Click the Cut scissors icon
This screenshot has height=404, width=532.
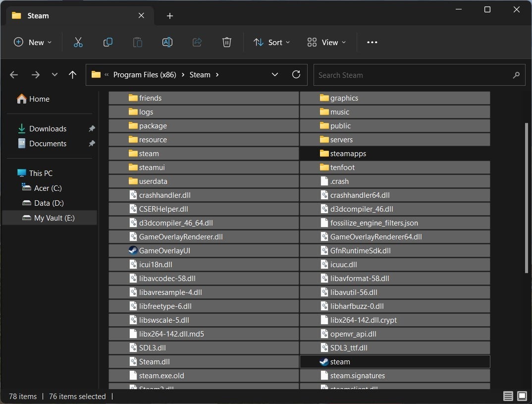78,42
